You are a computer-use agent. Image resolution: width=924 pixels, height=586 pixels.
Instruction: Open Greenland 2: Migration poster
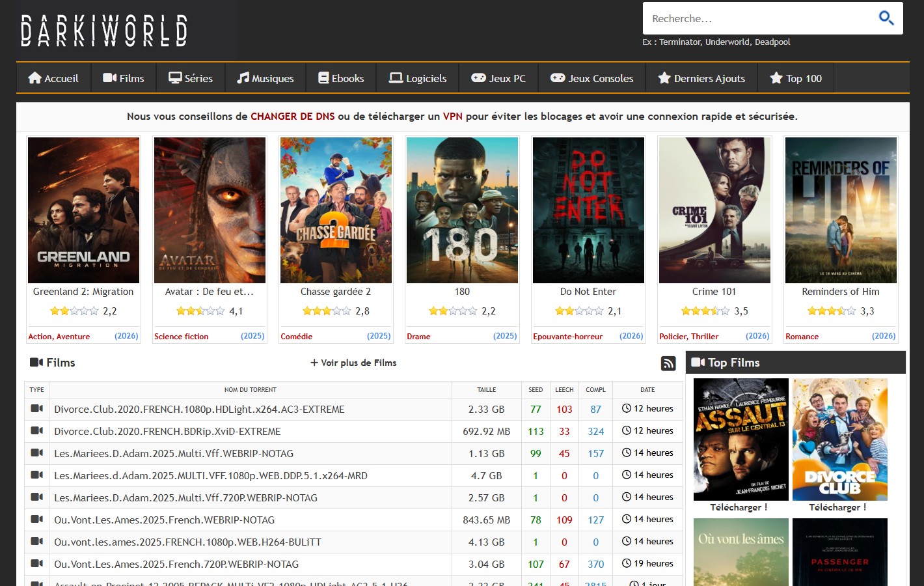pyautogui.click(x=83, y=210)
